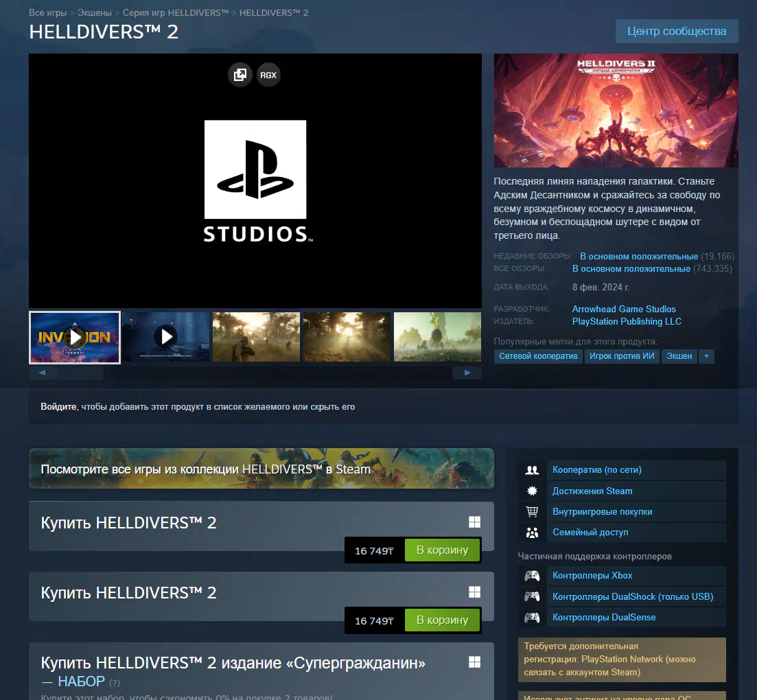
Task: Click the HELLDIVERS™ 2 page title
Action: (104, 32)
